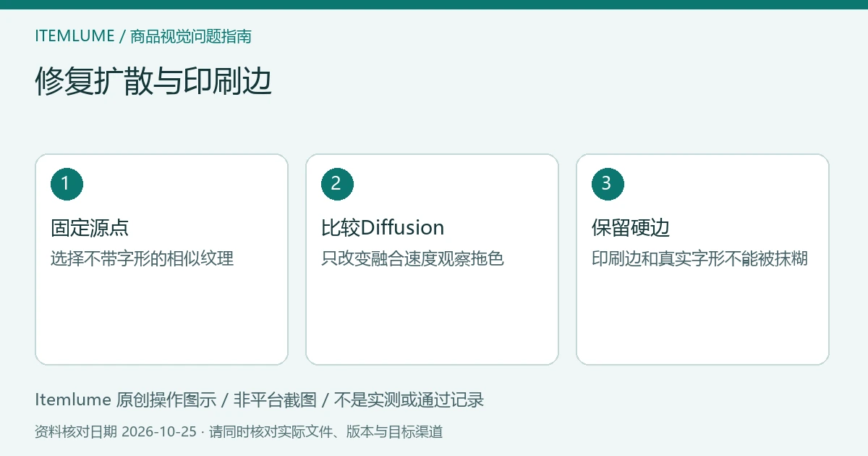868x456 pixels.
Task: Click the 资料核对日期 2026-10-25 footer note
Action: 239,432
